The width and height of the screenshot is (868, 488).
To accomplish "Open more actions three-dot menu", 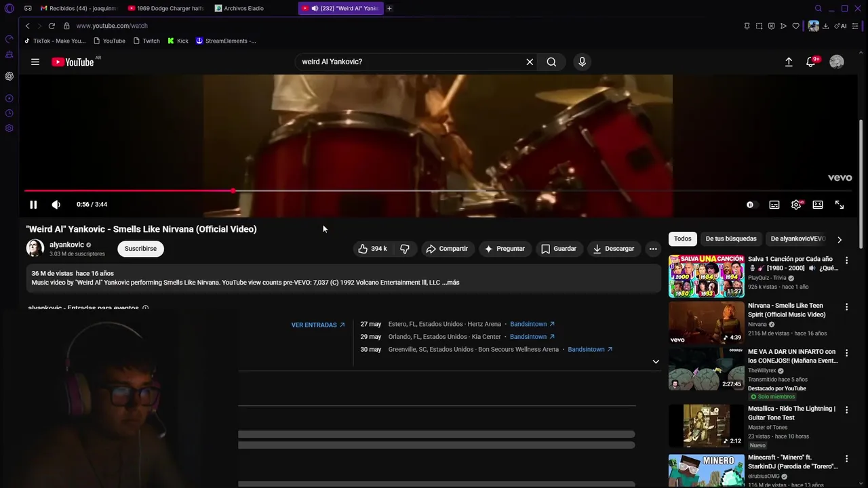I will coord(653,249).
